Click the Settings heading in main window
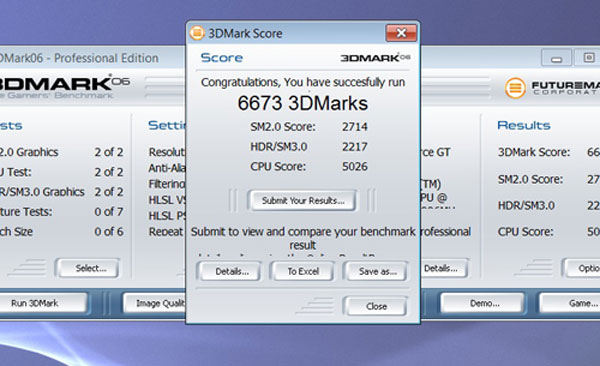 click(x=167, y=125)
